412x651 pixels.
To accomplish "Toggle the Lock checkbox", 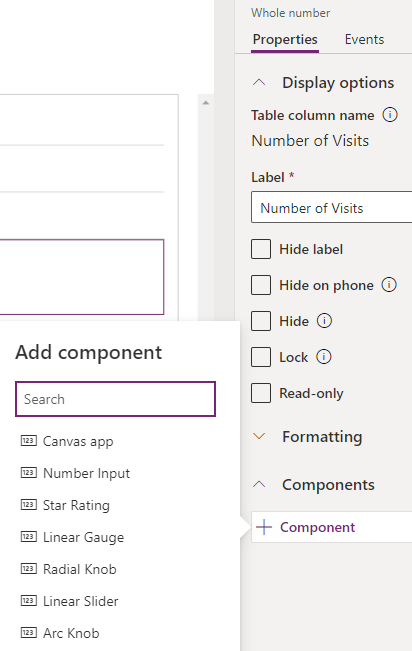I will point(261,357).
